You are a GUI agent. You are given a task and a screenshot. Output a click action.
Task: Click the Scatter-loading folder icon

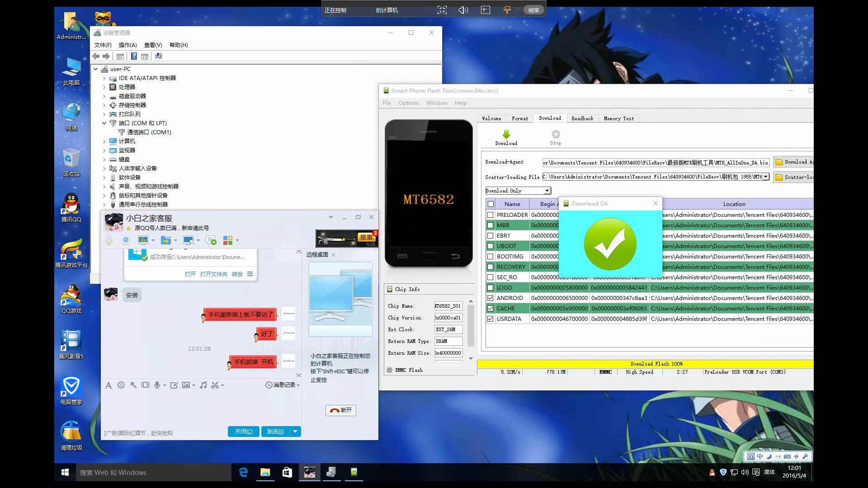pos(779,177)
